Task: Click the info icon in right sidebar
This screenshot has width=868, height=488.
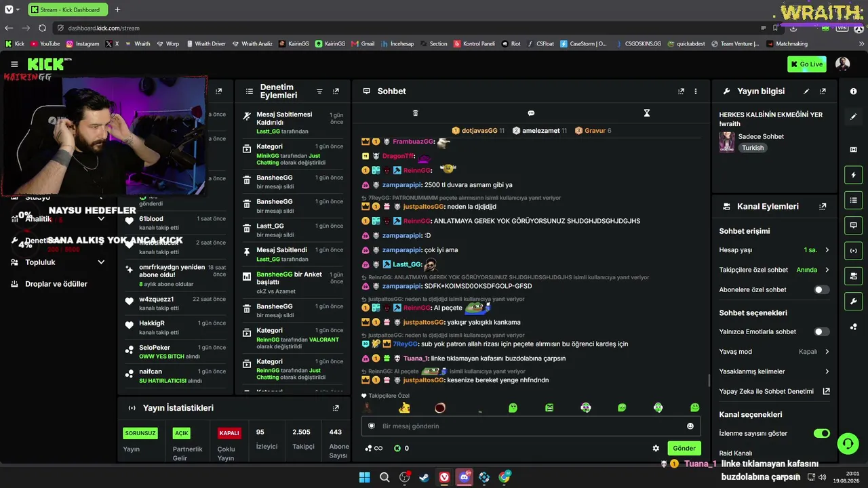Action: (x=853, y=91)
